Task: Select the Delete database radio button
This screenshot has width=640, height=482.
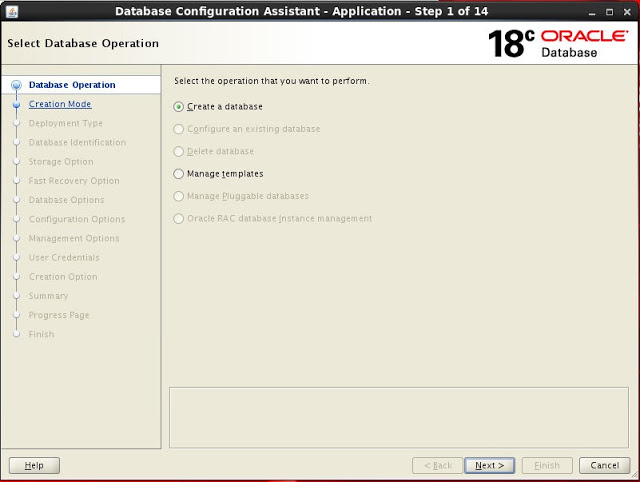Action: point(179,151)
